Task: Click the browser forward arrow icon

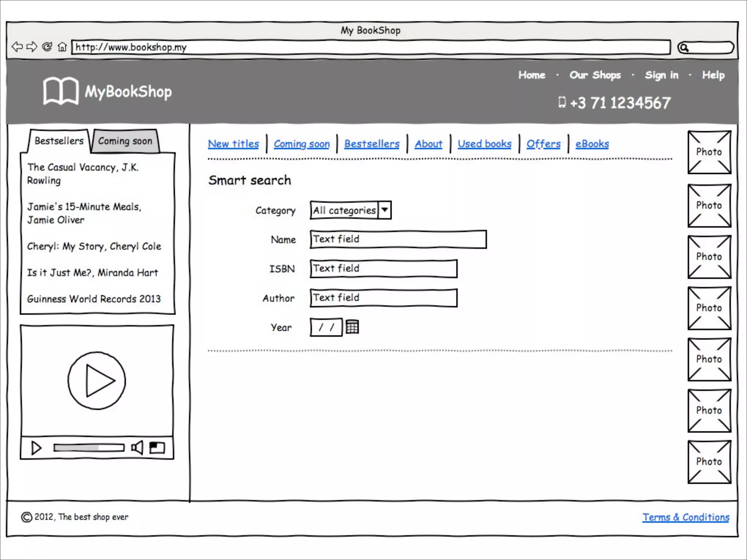Action: (x=32, y=47)
